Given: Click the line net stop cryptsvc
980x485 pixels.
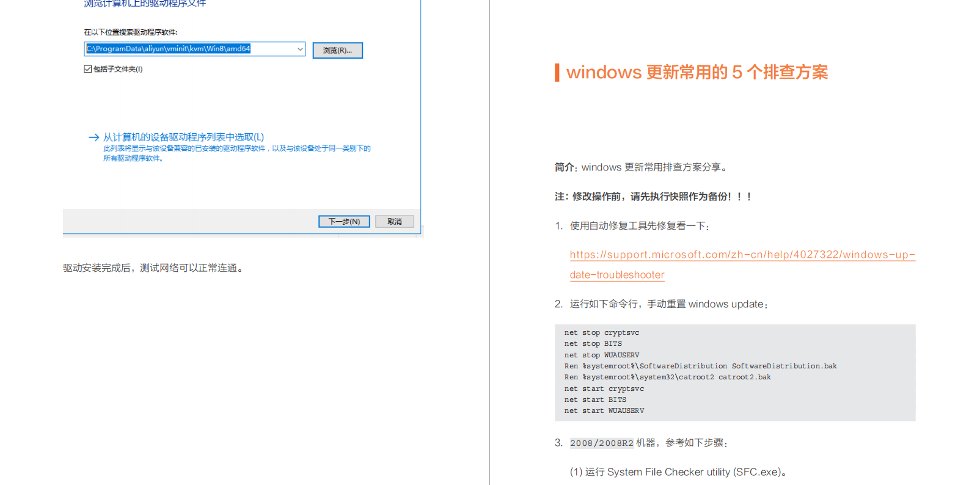Looking at the screenshot, I should (x=602, y=332).
